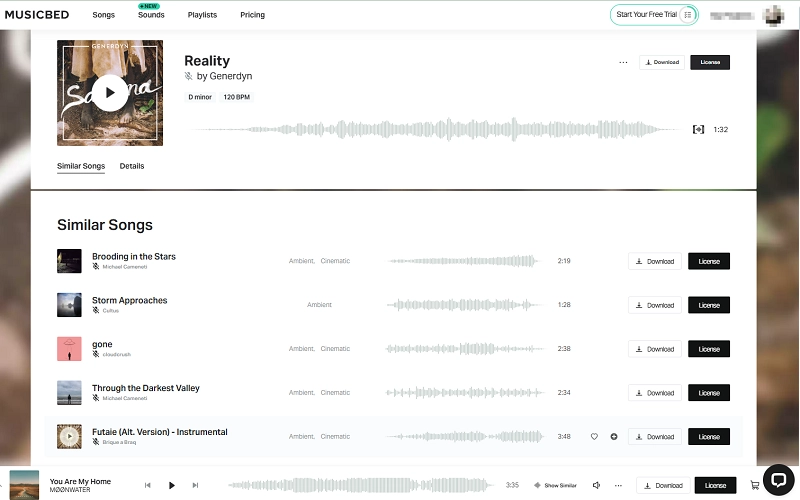Click Start Your Free Trial button
800x500 pixels.
654,15
